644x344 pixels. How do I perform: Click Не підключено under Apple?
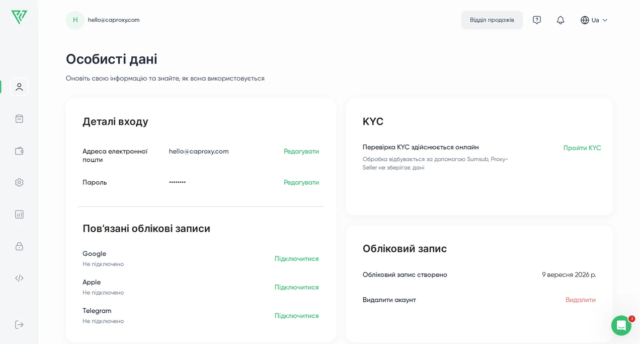tap(103, 293)
